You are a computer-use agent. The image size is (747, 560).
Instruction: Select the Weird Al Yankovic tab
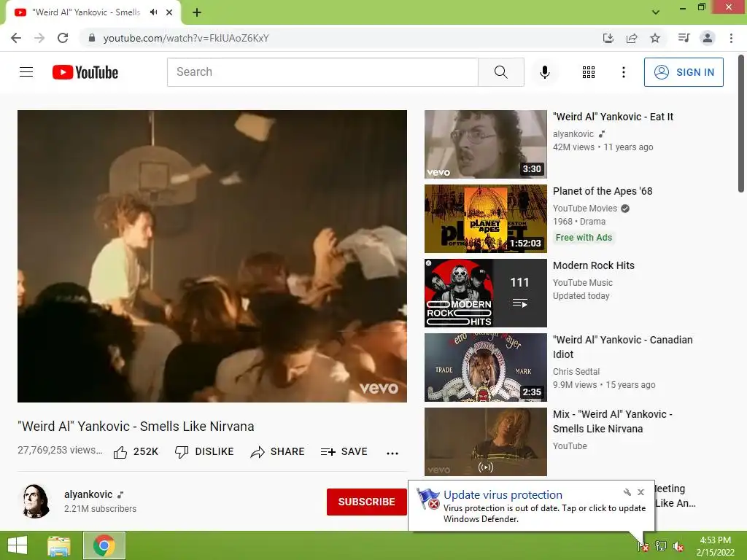pos(86,12)
